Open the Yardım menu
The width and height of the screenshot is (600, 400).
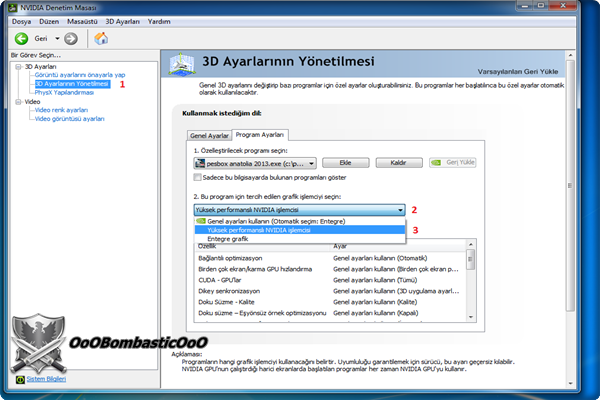click(x=159, y=21)
